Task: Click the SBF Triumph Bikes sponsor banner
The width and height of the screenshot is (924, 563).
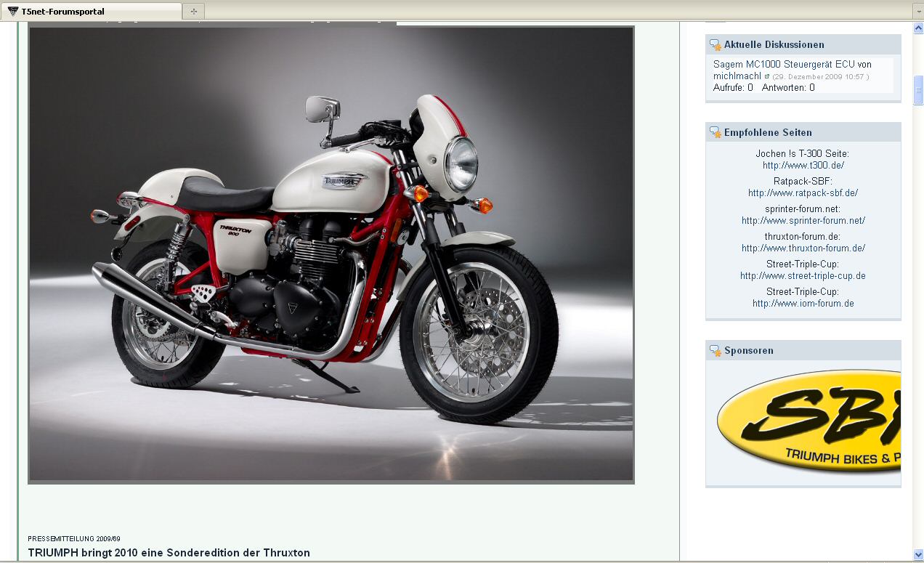Action: [808, 421]
